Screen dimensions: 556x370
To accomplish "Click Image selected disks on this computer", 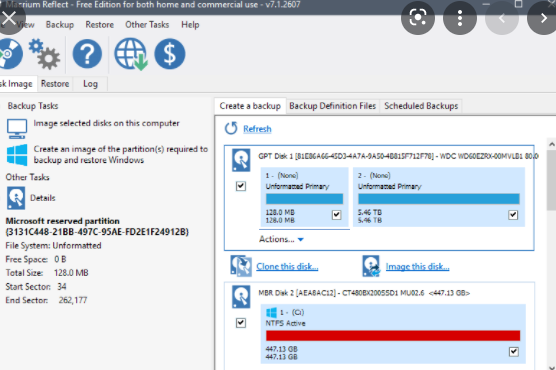I will (106, 123).
